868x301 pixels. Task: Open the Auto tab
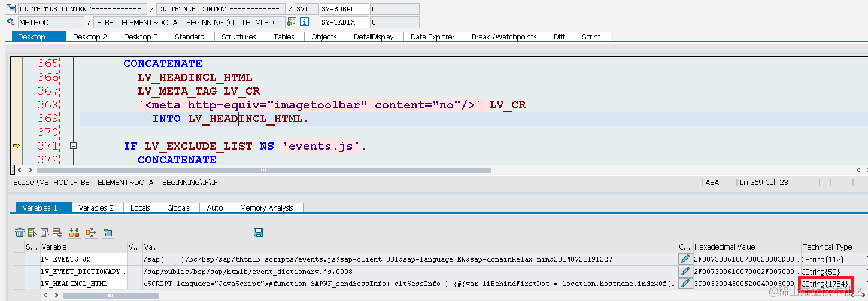(215, 208)
